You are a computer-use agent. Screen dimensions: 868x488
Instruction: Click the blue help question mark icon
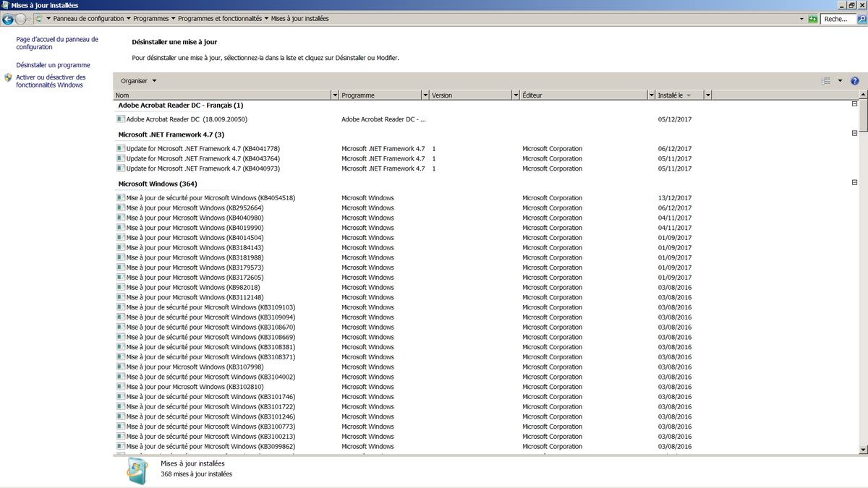(x=854, y=81)
